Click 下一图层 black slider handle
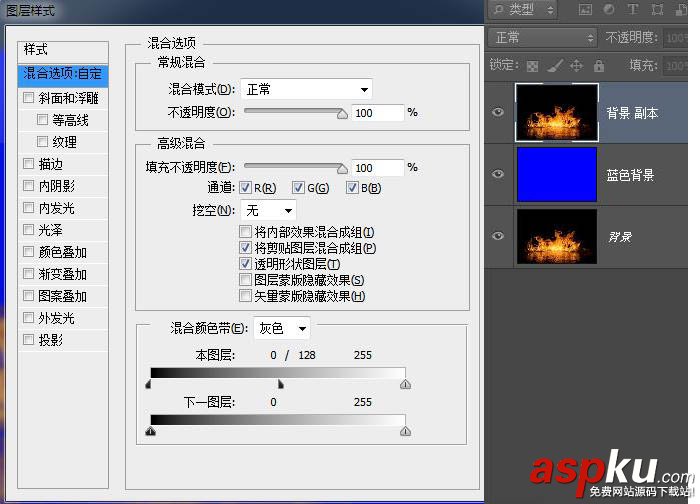This screenshot has width=700, height=504. coord(150,431)
